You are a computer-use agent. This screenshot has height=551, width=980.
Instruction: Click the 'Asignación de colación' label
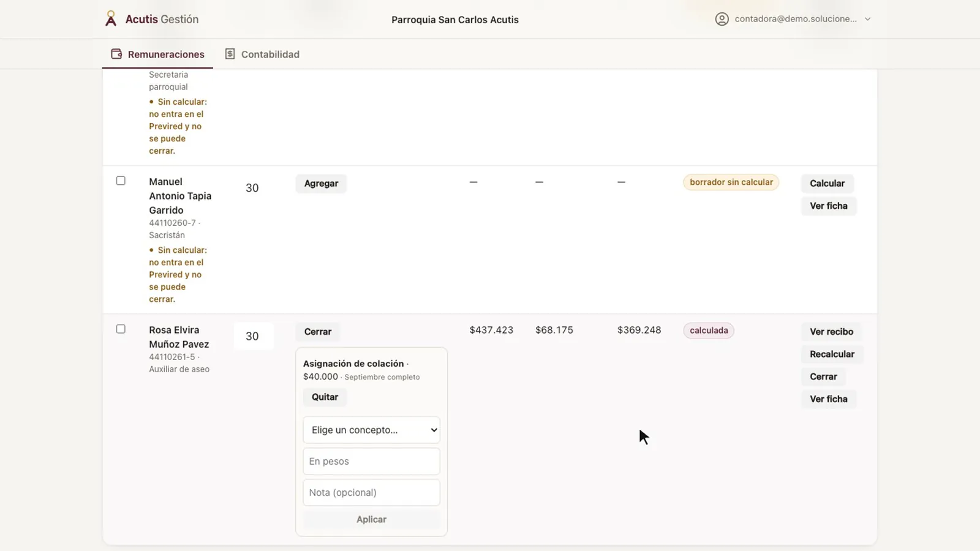point(353,364)
